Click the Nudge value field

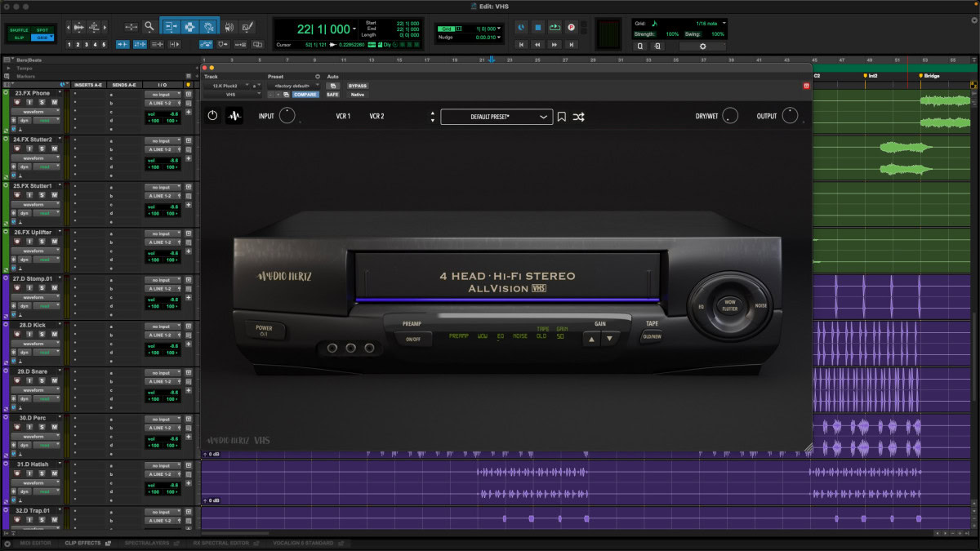pos(488,36)
